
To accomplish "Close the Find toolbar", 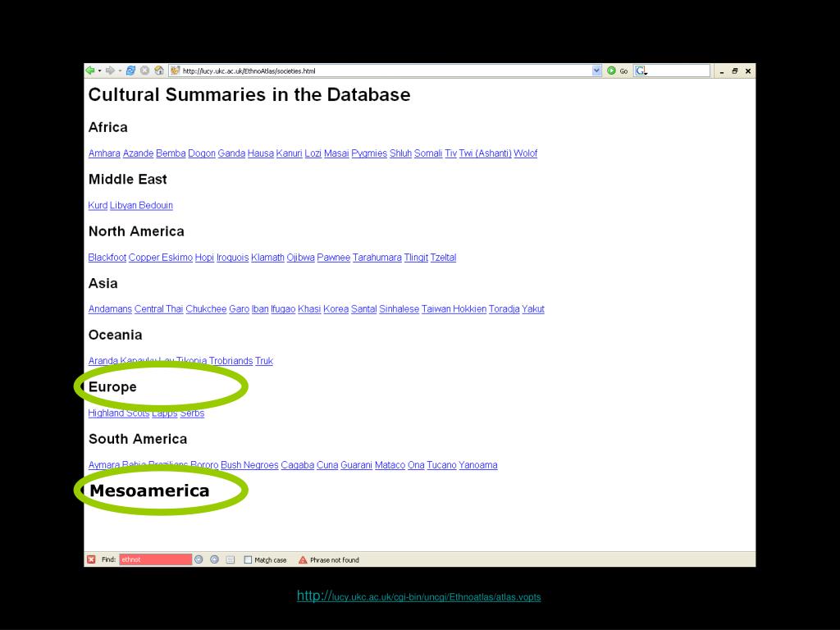I will [91, 559].
